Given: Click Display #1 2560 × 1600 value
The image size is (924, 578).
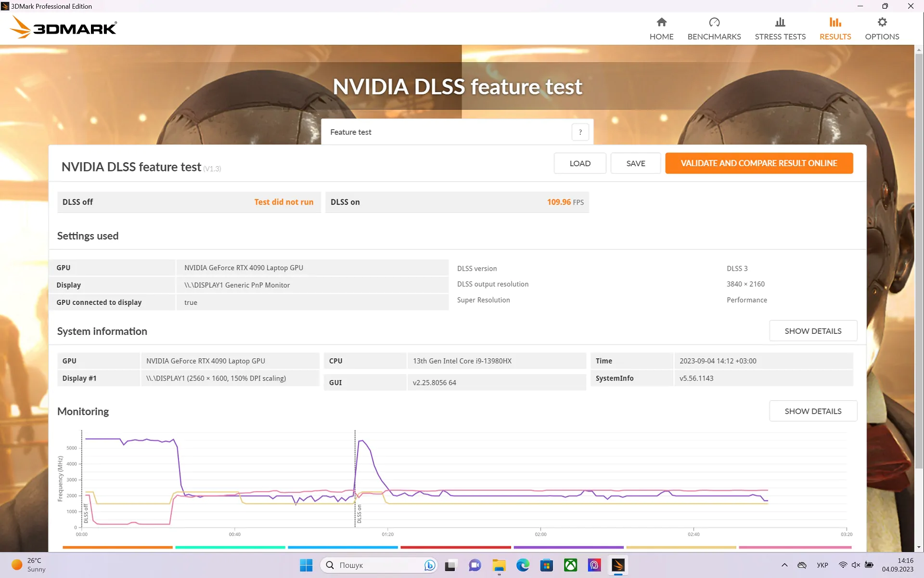Looking at the screenshot, I should (x=216, y=378).
